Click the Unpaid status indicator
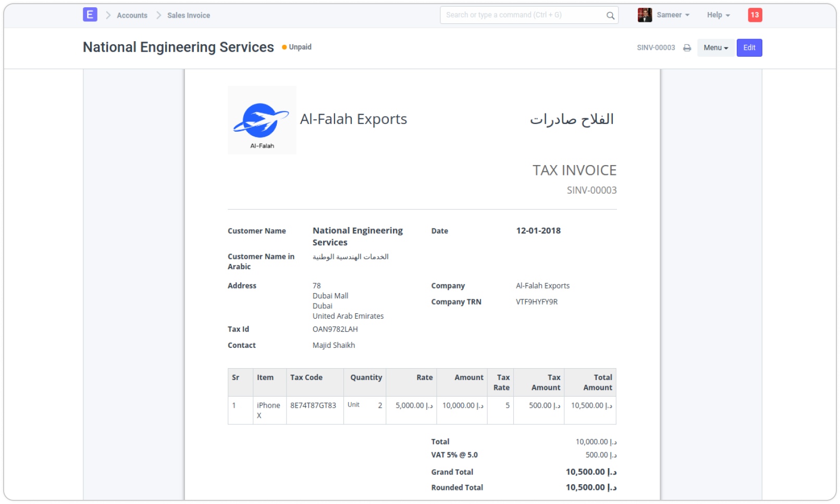Viewport: 840px width, 504px height. click(297, 47)
